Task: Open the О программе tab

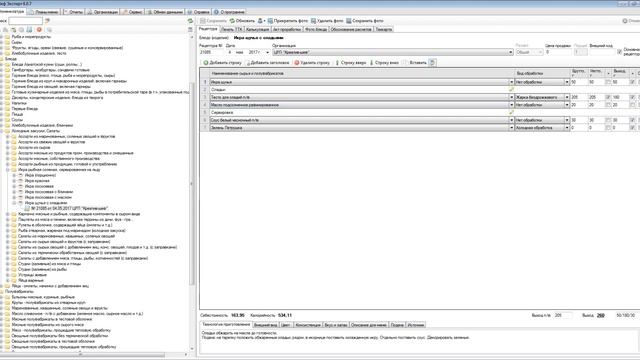Action: click(229, 12)
